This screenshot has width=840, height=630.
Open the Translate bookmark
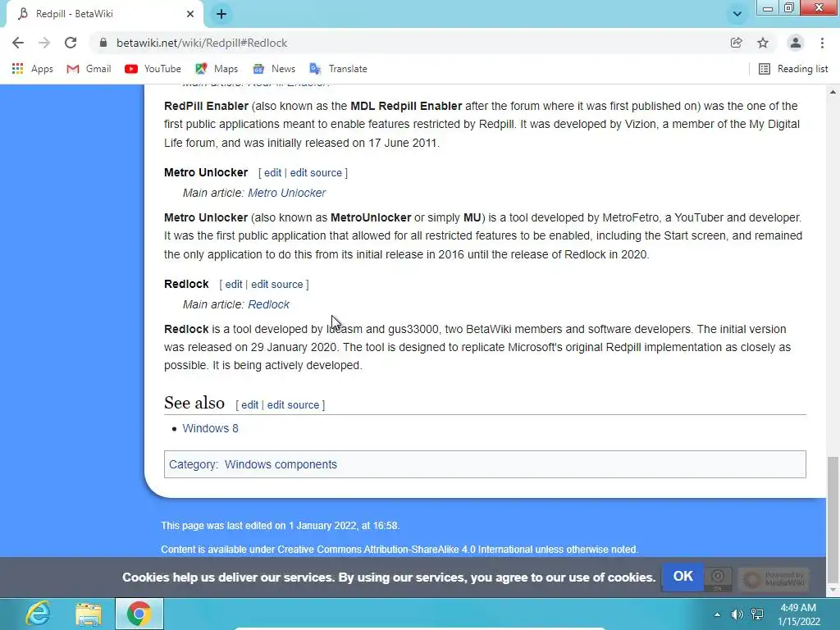[339, 69]
